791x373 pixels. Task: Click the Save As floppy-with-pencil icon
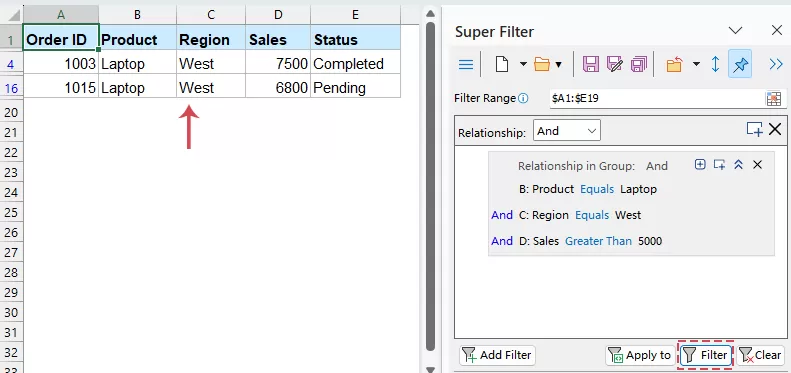coord(614,65)
